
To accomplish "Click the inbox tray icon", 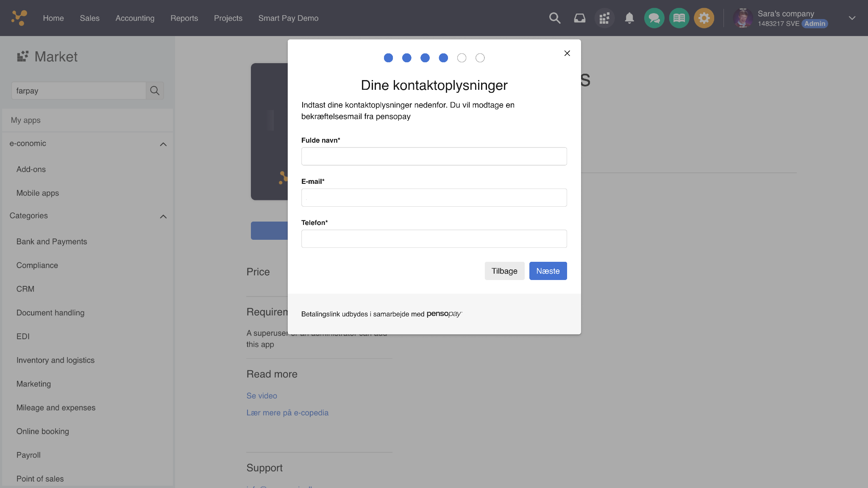I will click(x=580, y=18).
